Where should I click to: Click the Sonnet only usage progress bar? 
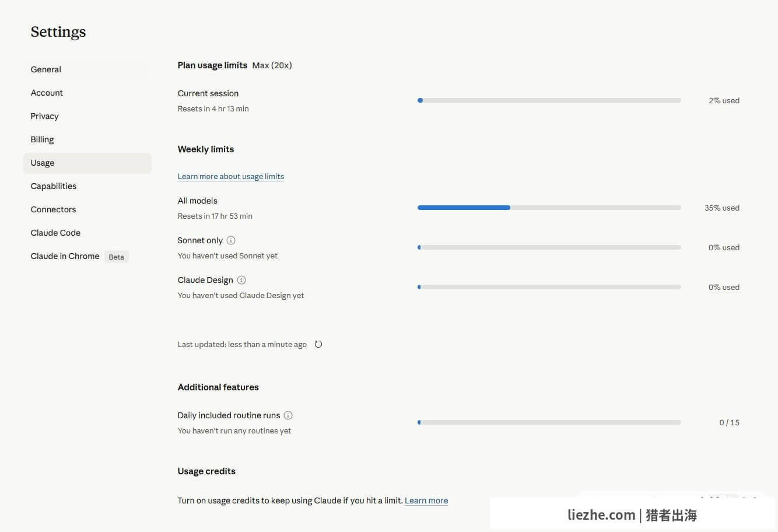click(549, 247)
